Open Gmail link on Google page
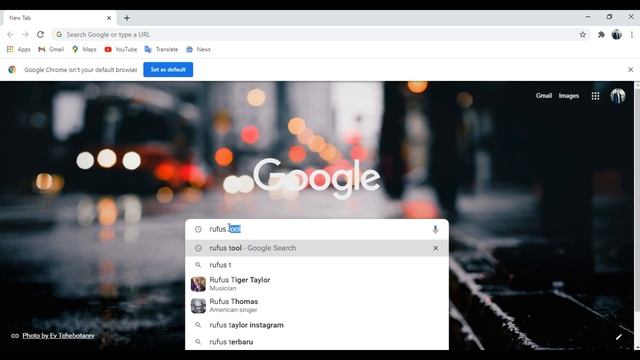This screenshot has height=360, width=640. click(544, 96)
